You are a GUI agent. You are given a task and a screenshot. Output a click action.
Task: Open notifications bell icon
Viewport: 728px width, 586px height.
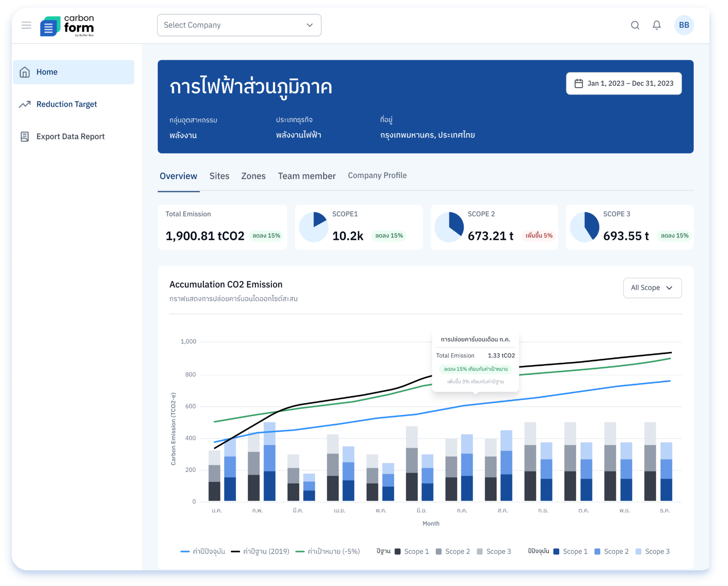point(656,25)
